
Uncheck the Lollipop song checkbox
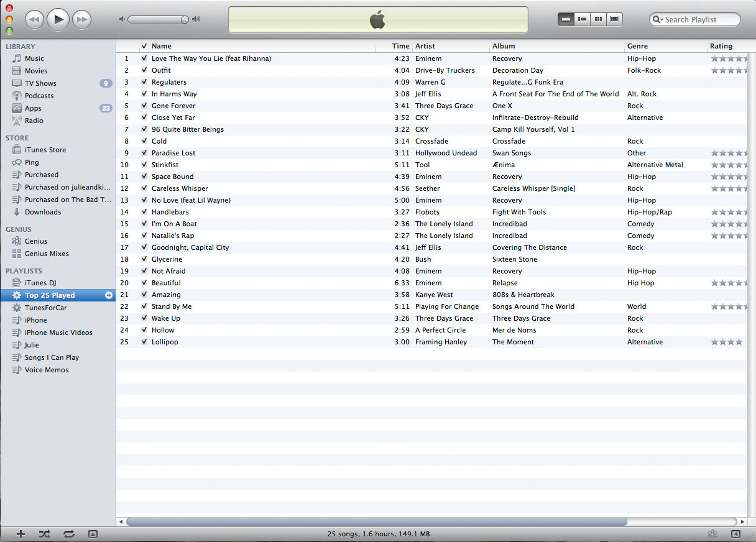point(144,342)
